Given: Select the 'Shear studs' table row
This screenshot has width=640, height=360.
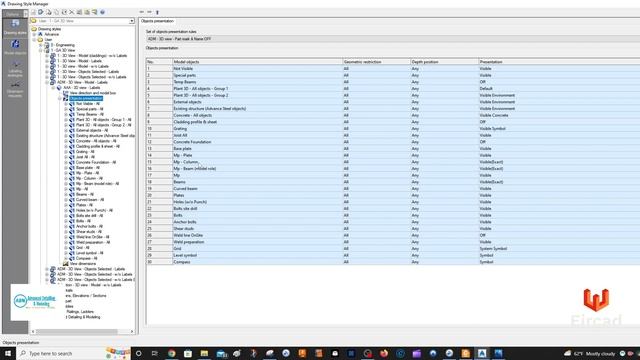Looking at the screenshot, I should [393, 229].
